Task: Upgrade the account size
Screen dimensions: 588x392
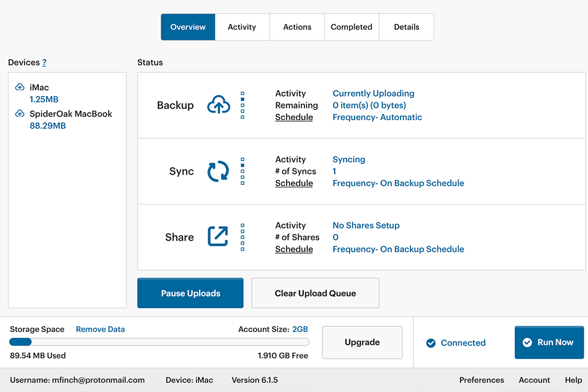Action: [362, 342]
